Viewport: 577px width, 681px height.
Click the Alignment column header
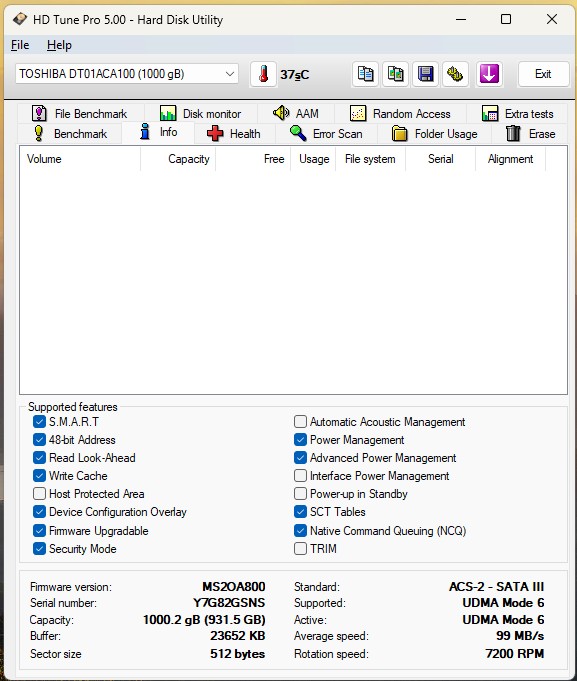pyautogui.click(x=511, y=159)
